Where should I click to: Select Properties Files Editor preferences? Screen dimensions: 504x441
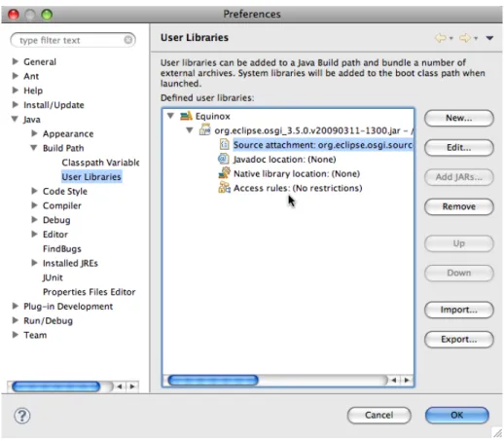point(90,292)
